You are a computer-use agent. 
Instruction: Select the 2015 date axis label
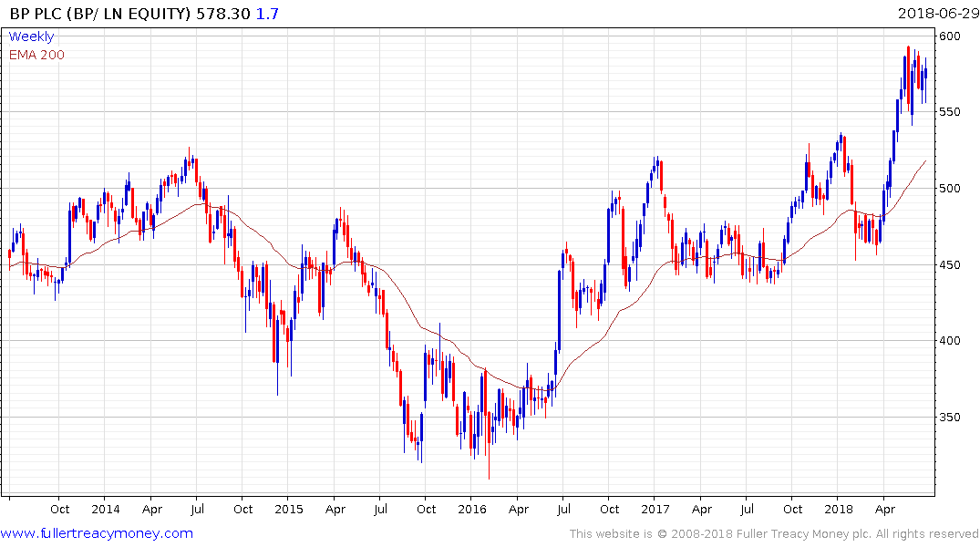click(x=289, y=509)
